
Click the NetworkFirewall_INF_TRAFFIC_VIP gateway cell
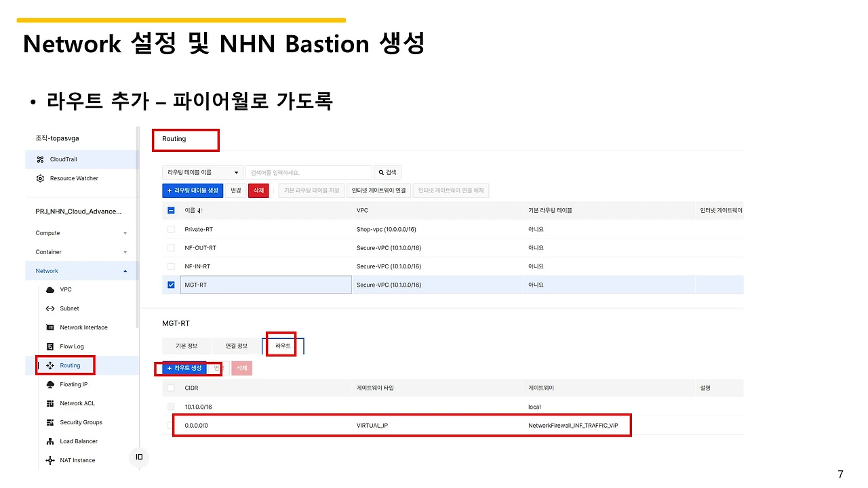coord(573,426)
